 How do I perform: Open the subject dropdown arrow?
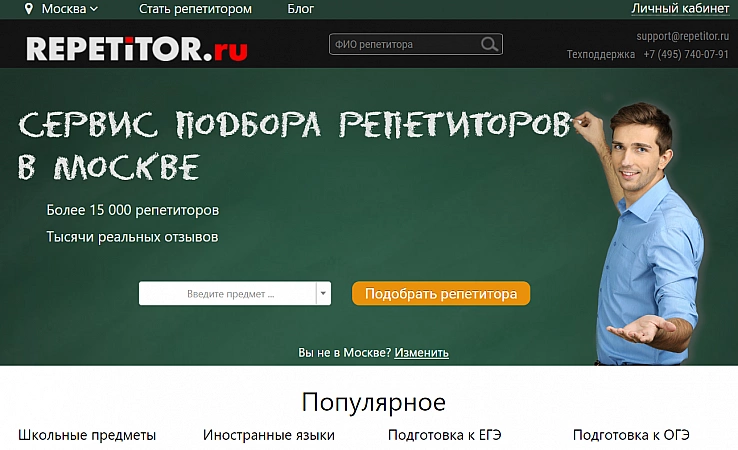(x=323, y=294)
